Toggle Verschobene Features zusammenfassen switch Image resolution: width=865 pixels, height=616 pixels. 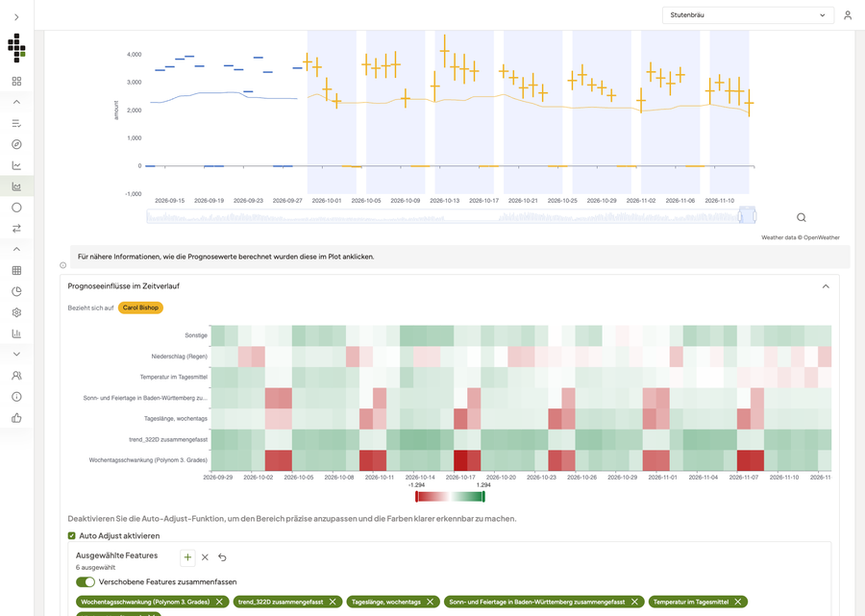click(x=86, y=581)
